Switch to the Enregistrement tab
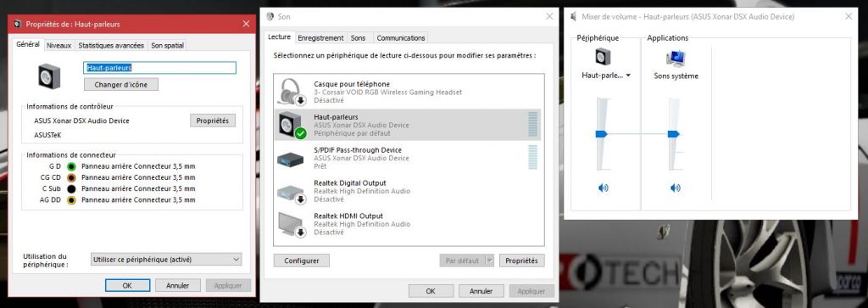The height and width of the screenshot is (308, 868). click(x=320, y=37)
